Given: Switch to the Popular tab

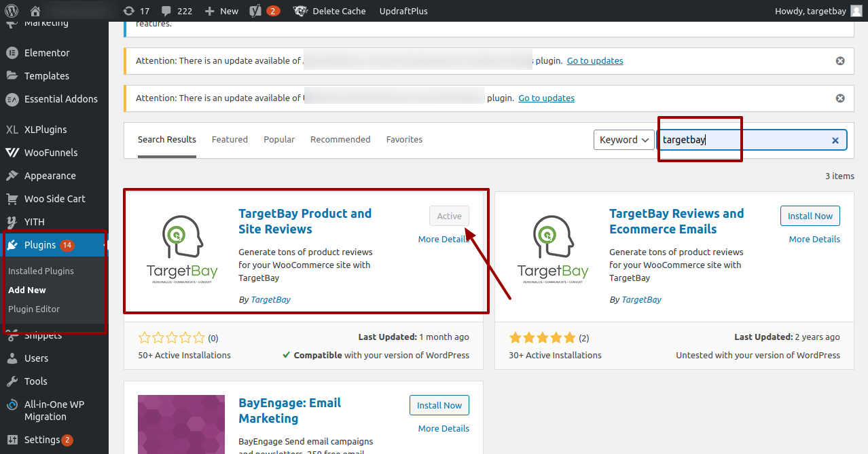Looking at the screenshot, I should click(x=279, y=140).
